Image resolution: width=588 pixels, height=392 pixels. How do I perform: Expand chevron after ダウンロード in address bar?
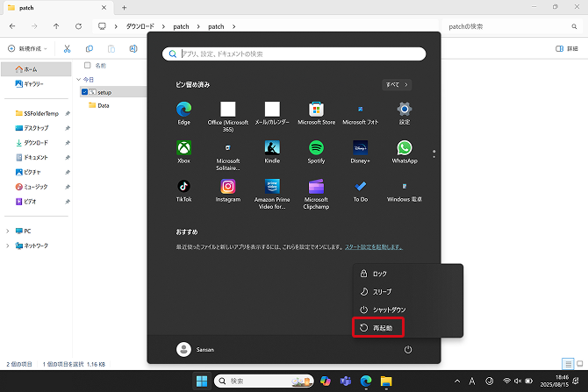tap(163, 26)
